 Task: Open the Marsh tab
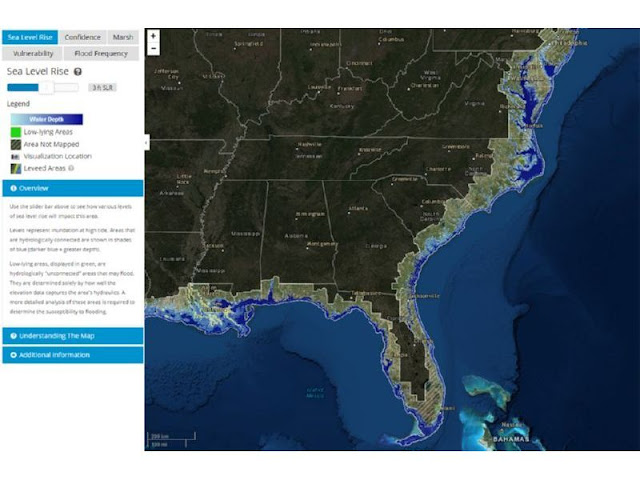pos(123,37)
